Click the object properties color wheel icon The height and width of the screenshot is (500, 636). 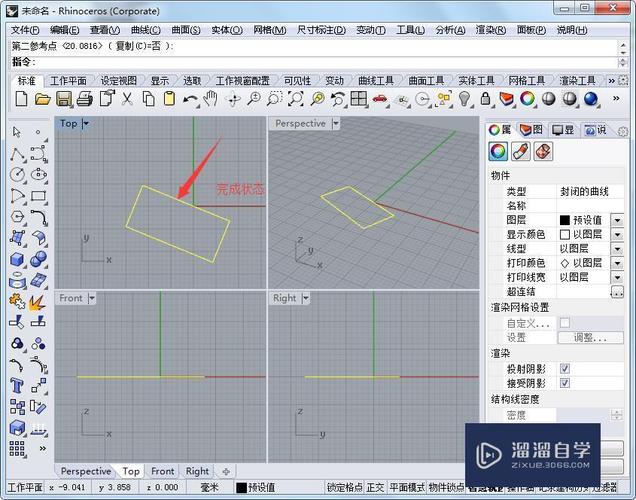tap(498, 152)
